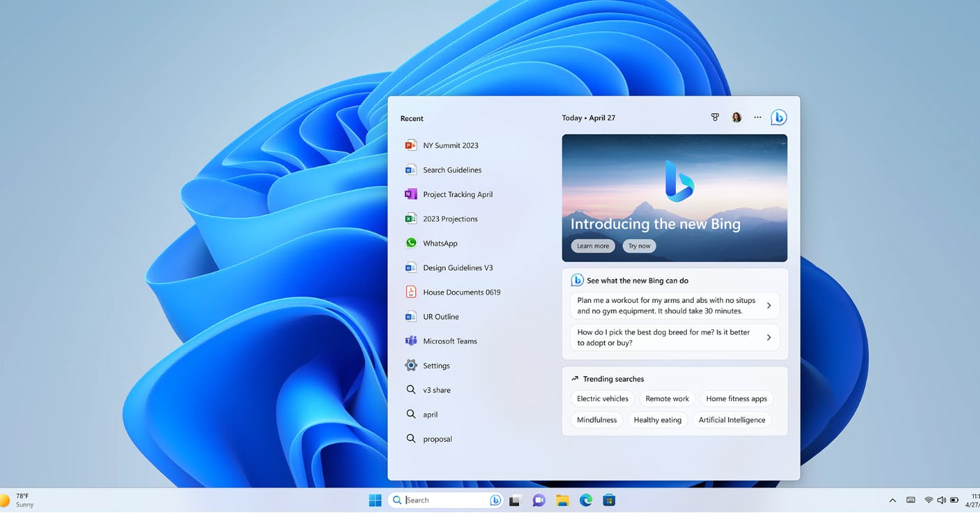Open NY Summit 2023 presentation
Screen dimensions: 980x513
click(451, 146)
